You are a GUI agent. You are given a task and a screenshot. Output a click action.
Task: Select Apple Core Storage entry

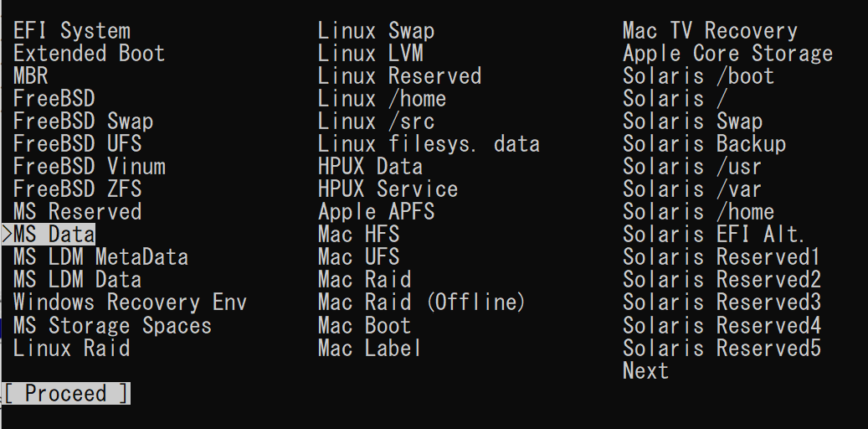point(727,54)
